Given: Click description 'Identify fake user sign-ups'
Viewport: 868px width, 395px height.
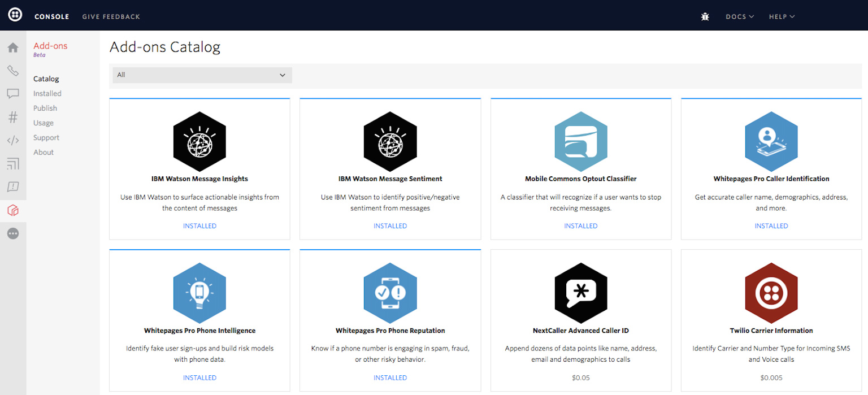Looking at the screenshot, I should (199, 354).
